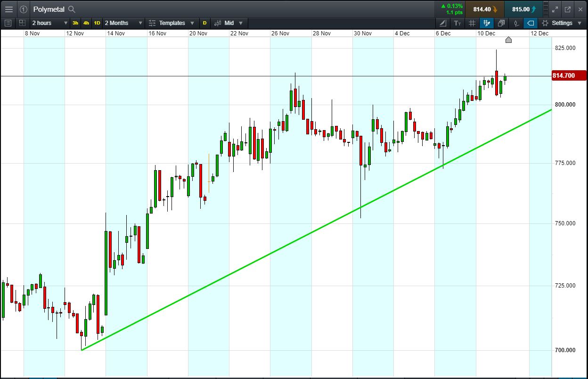Click the red 814.700 current price label
The image size is (588, 379).
tap(569, 75)
